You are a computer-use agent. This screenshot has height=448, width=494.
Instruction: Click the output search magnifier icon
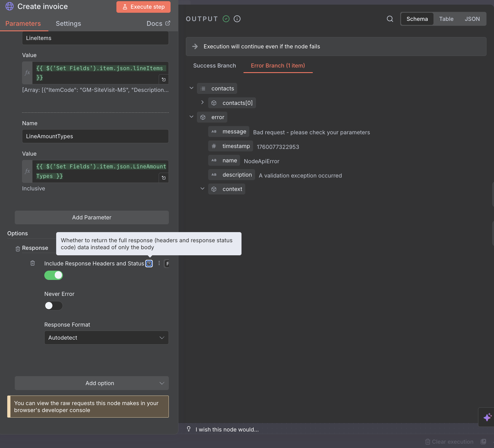pos(390,19)
